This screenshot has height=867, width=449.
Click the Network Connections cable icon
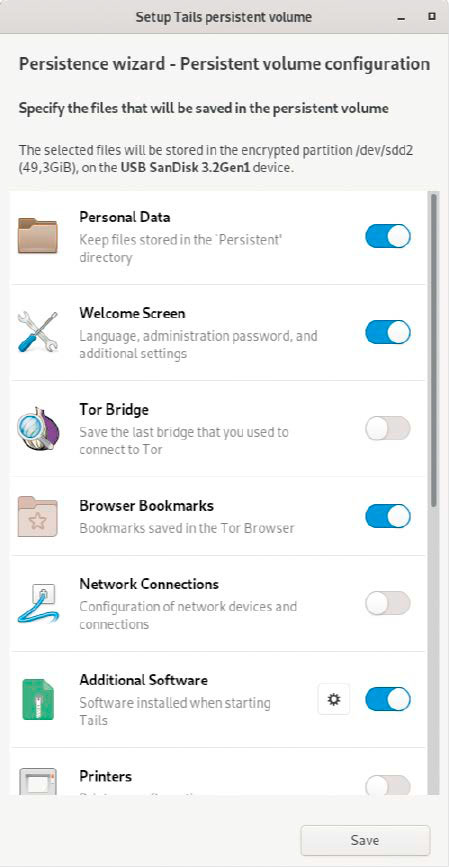pyautogui.click(x=38, y=604)
